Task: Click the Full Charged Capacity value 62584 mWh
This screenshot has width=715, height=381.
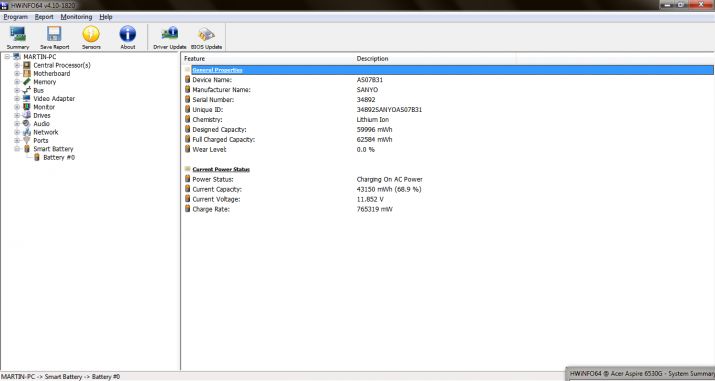Action: 374,139
